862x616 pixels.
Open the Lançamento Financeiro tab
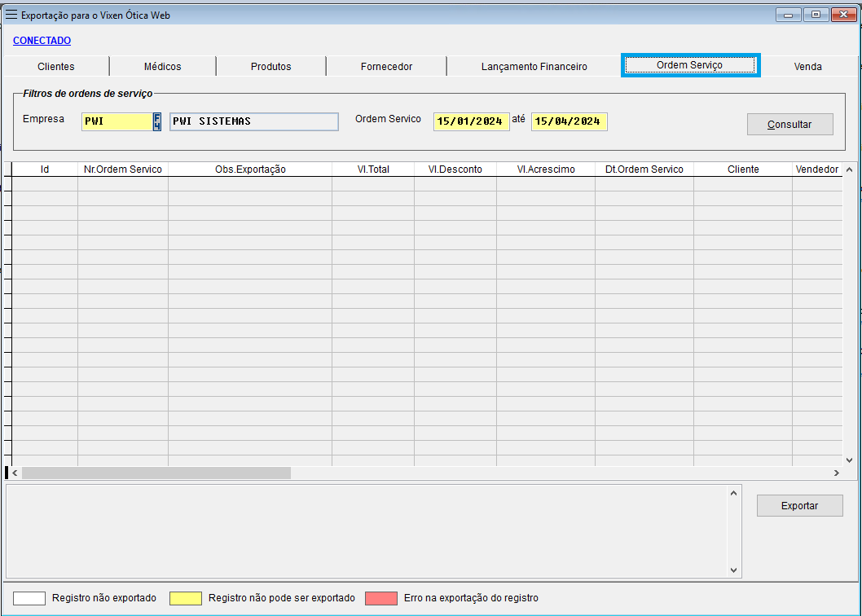click(x=534, y=67)
